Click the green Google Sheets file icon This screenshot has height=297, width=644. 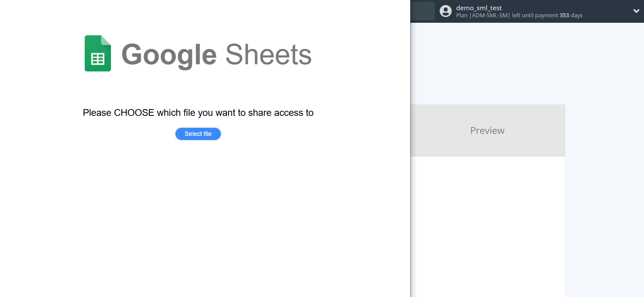pyautogui.click(x=97, y=53)
